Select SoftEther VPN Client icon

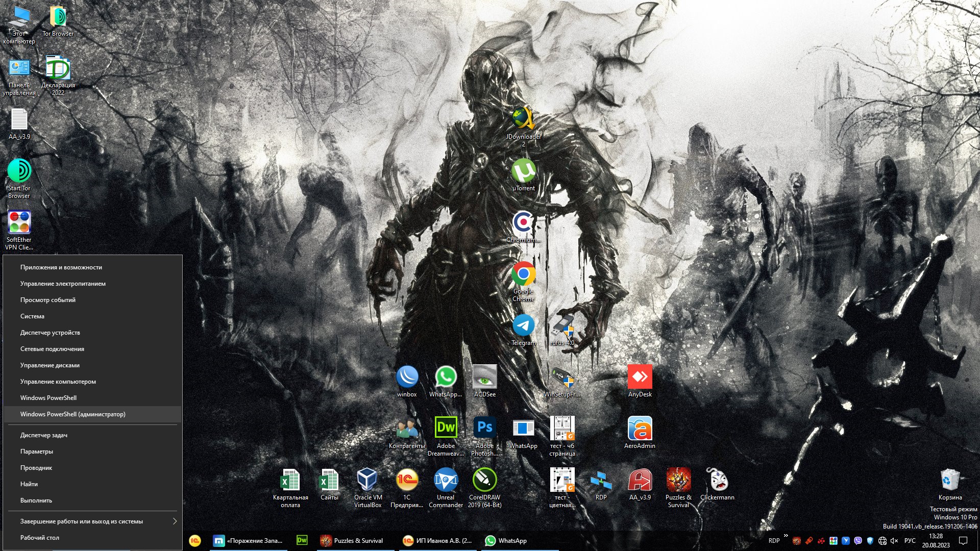click(19, 231)
